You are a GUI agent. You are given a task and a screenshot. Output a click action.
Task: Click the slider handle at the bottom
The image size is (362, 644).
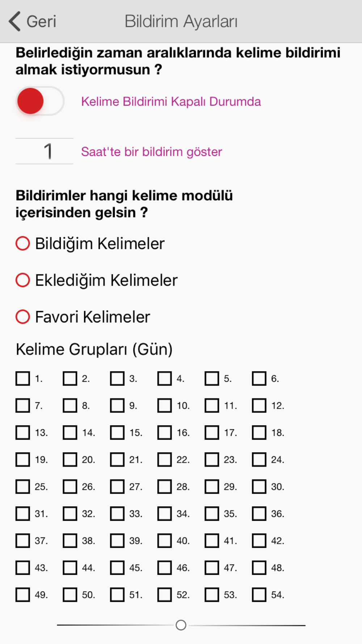(x=181, y=625)
